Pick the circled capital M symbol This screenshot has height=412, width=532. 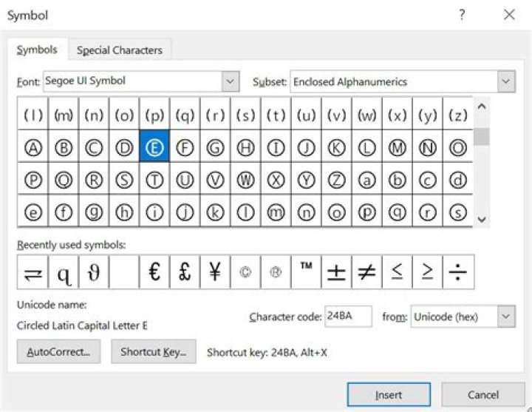pyautogui.click(x=398, y=148)
